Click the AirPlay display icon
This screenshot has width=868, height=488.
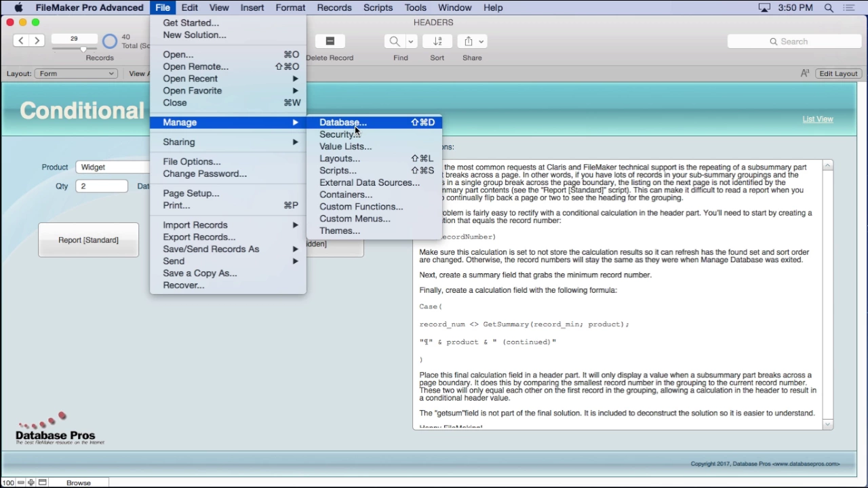(764, 7)
